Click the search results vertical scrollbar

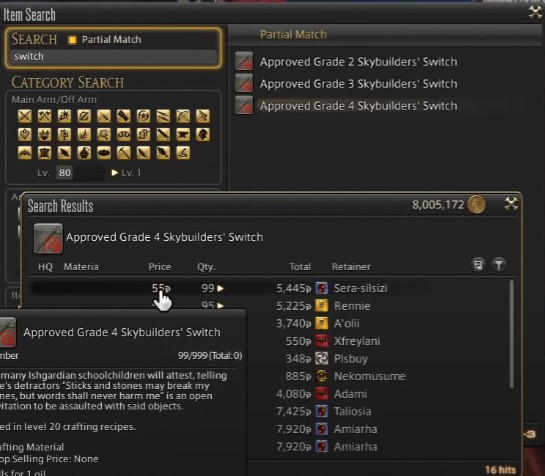(511, 334)
